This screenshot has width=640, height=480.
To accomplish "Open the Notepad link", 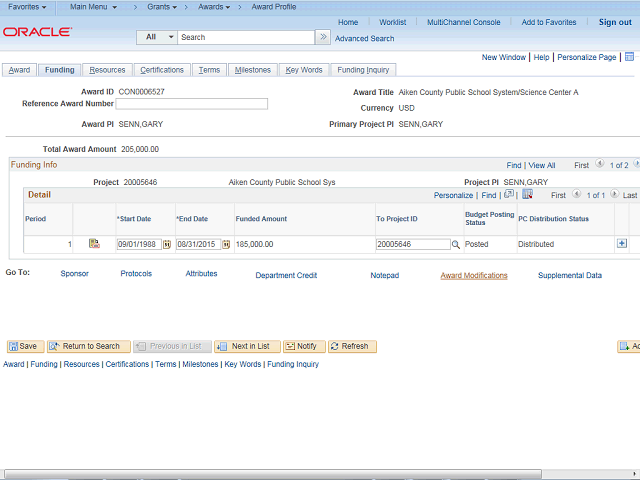I will 384,276.
